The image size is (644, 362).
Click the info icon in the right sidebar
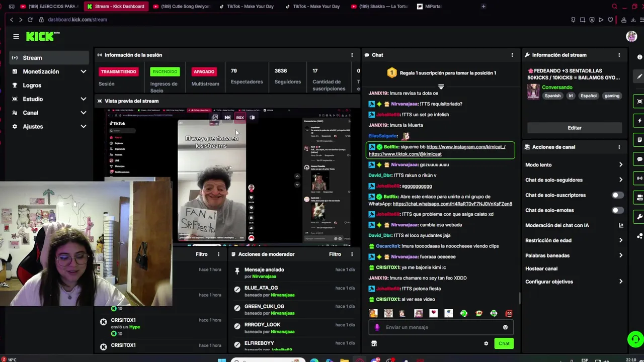click(x=639, y=57)
